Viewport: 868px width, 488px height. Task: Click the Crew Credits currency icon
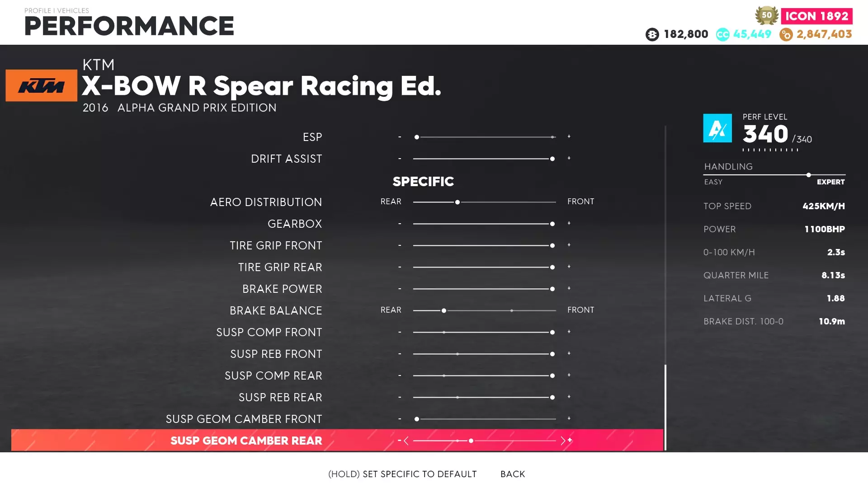click(x=722, y=34)
